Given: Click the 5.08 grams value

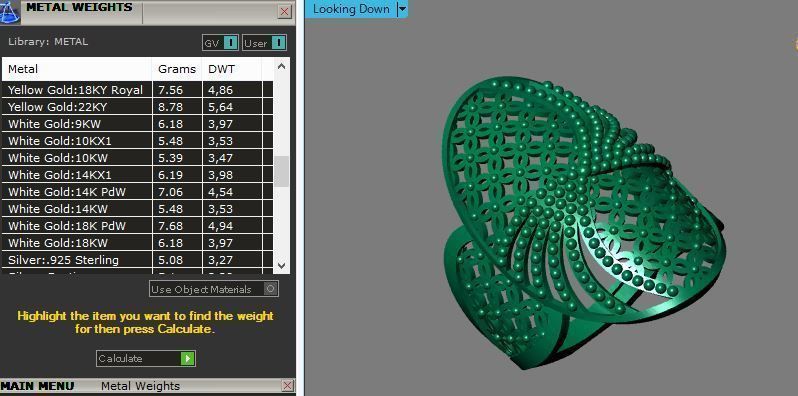Looking at the screenshot, I should tap(170, 260).
